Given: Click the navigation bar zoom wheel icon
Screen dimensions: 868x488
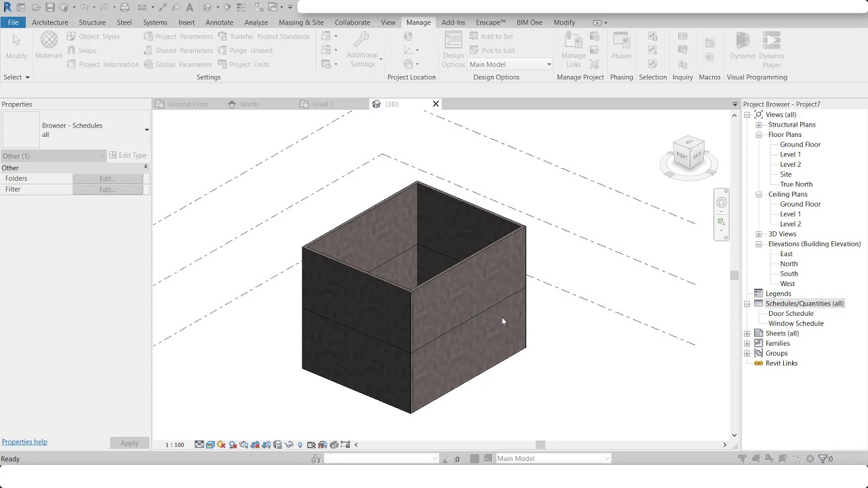Looking at the screenshot, I should coord(722,203).
